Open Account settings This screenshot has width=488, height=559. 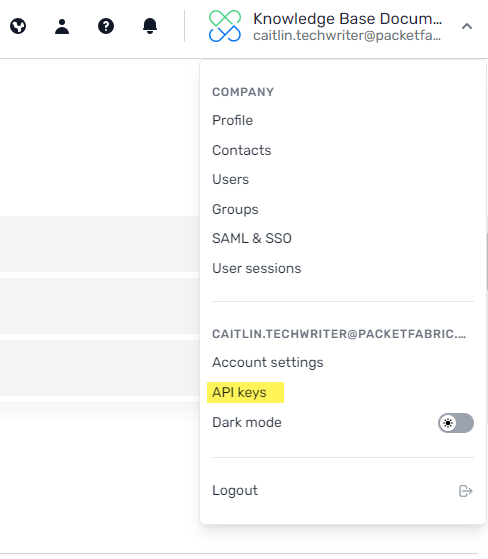(x=268, y=362)
